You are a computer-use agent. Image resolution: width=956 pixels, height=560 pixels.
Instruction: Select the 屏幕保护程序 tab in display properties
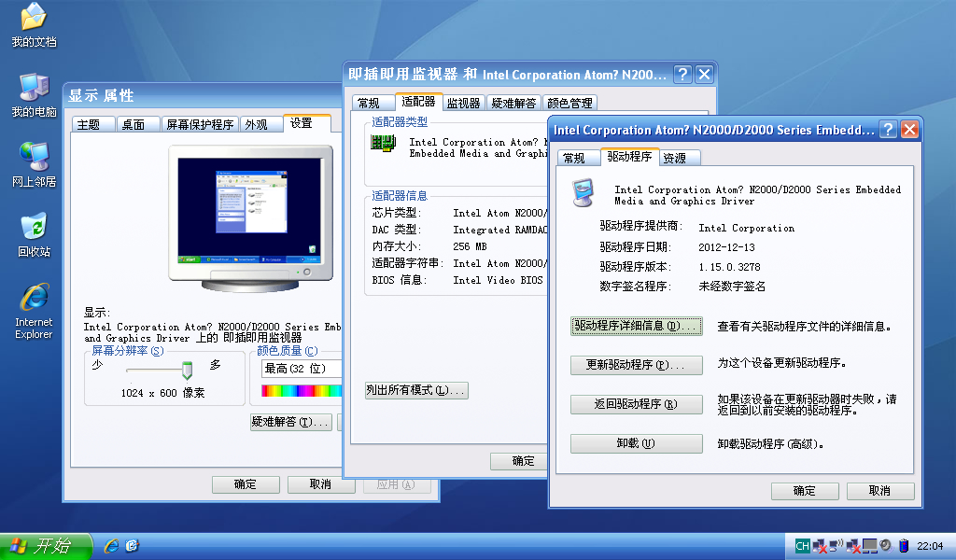[200, 124]
